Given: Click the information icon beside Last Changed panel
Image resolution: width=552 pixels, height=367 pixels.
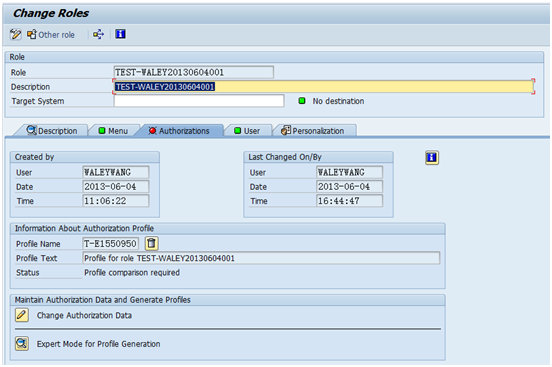Looking at the screenshot, I should click(432, 157).
